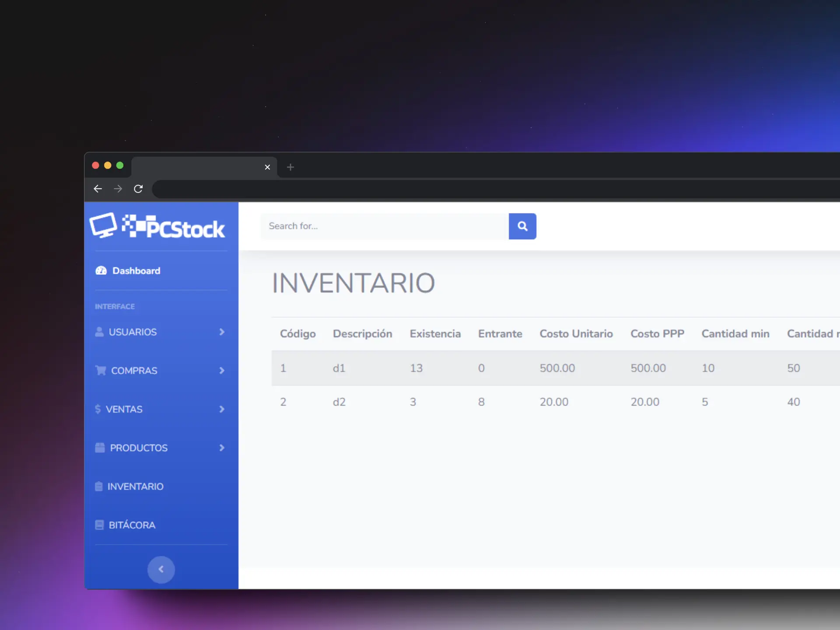Select the BITÁCORA menu entry
Image resolution: width=840 pixels, height=630 pixels.
[131, 525]
